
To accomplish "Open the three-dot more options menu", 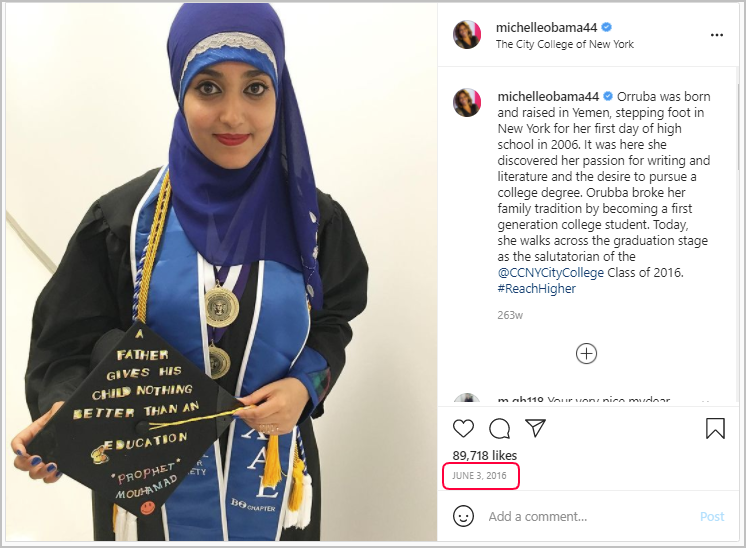I will pyautogui.click(x=717, y=35).
